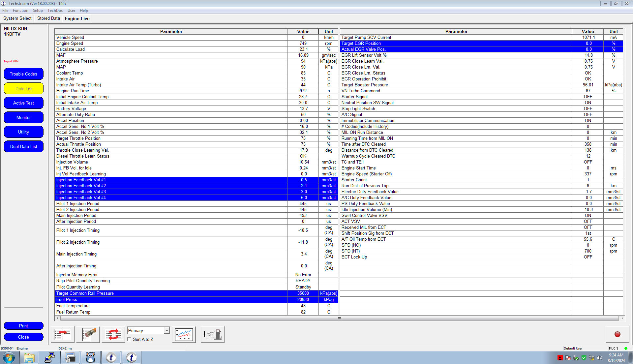Click the blue Close button

(23, 337)
